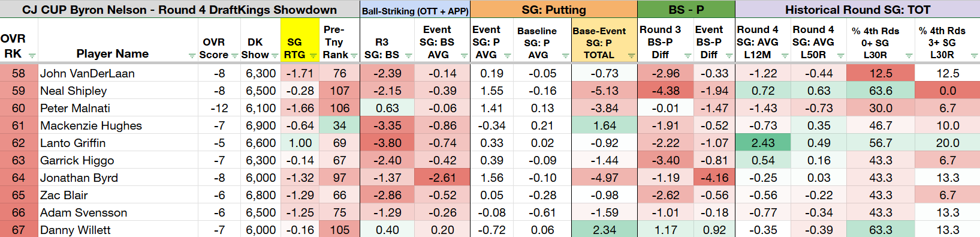
Task: Click R3 SG: BS filter icon
Action: pyautogui.click(x=409, y=56)
